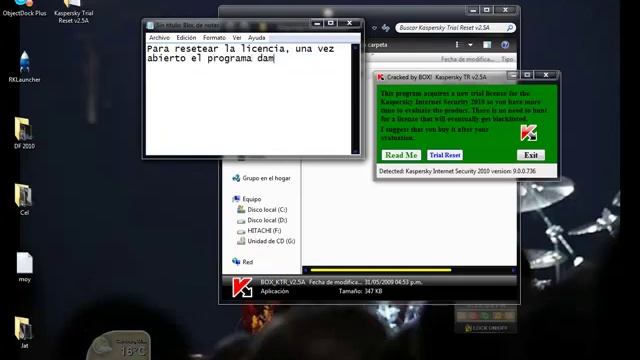Open the Ayuda menu in Notepad
640x360 pixels.
tap(257, 38)
